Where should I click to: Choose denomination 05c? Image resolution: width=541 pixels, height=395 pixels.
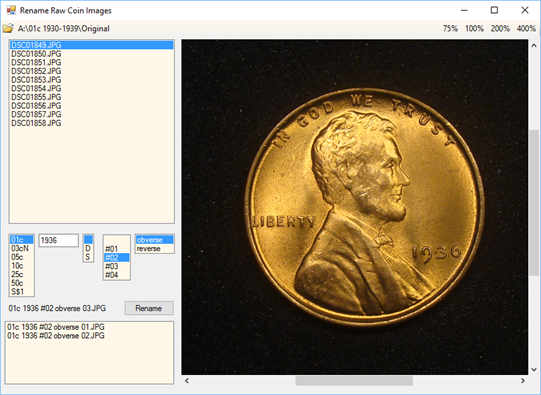[x=21, y=257]
